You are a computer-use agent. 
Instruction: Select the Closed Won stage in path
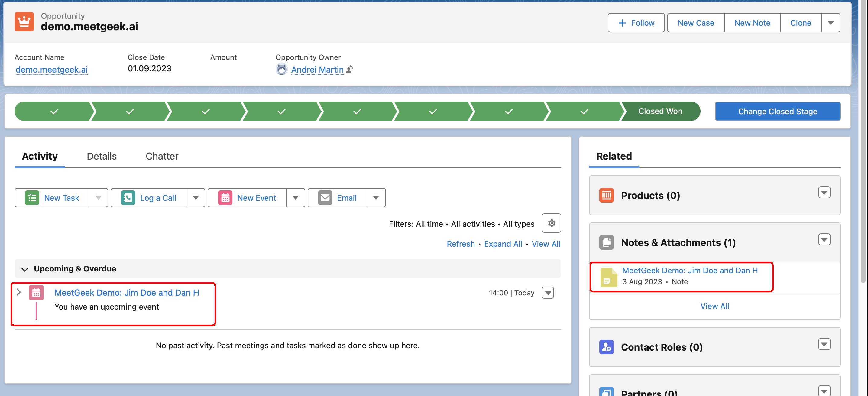point(660,111)
